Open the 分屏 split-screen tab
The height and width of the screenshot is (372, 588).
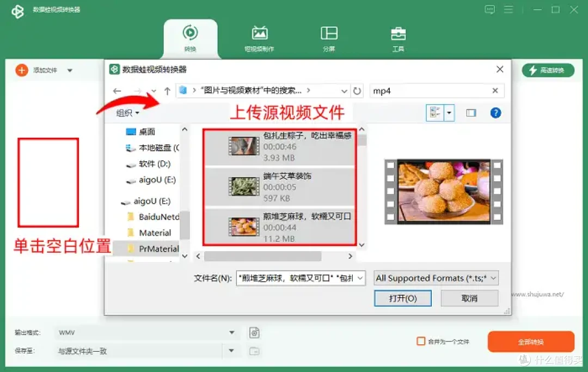329,39
